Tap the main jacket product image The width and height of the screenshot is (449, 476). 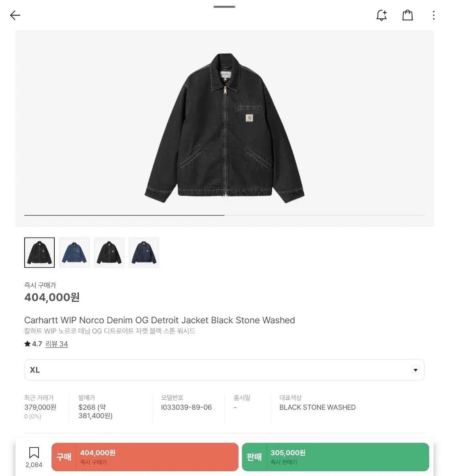[x=224, y=128]
